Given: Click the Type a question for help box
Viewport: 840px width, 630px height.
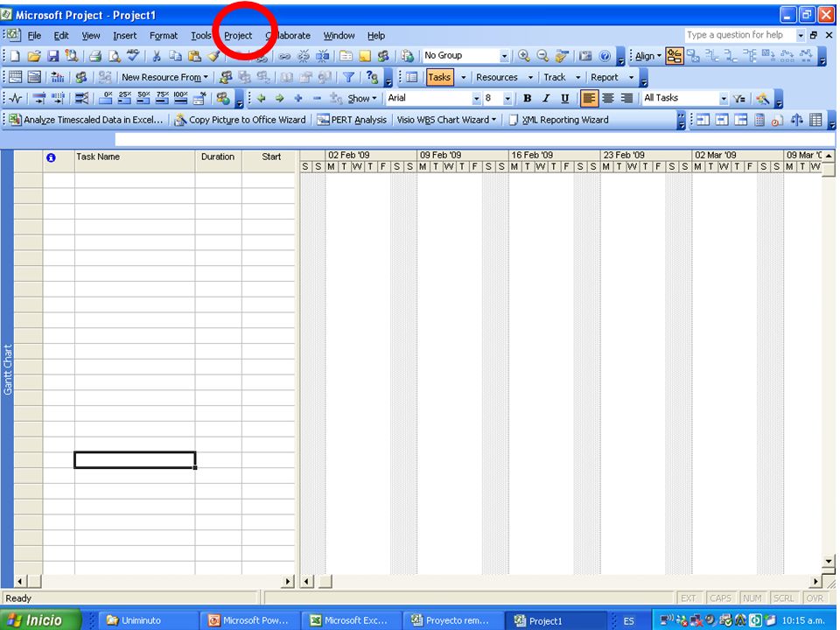Looking at the screenshot, I should [740, 35].
